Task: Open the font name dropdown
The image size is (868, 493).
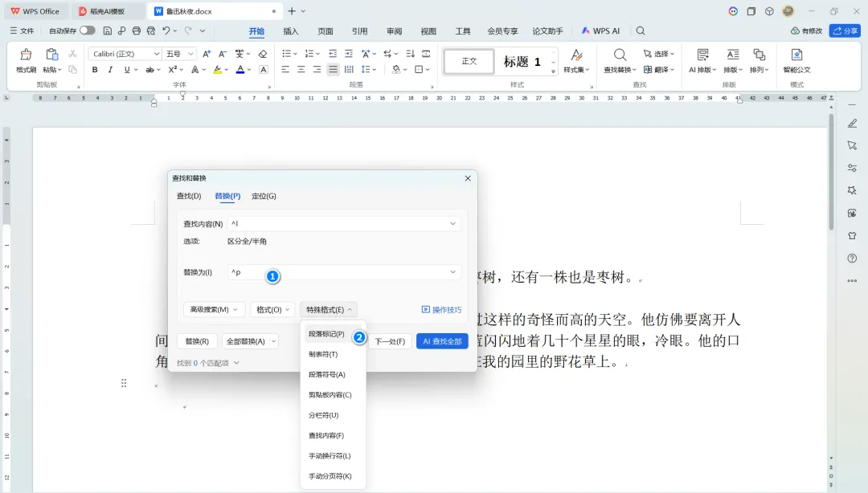Action: (157, 54)
